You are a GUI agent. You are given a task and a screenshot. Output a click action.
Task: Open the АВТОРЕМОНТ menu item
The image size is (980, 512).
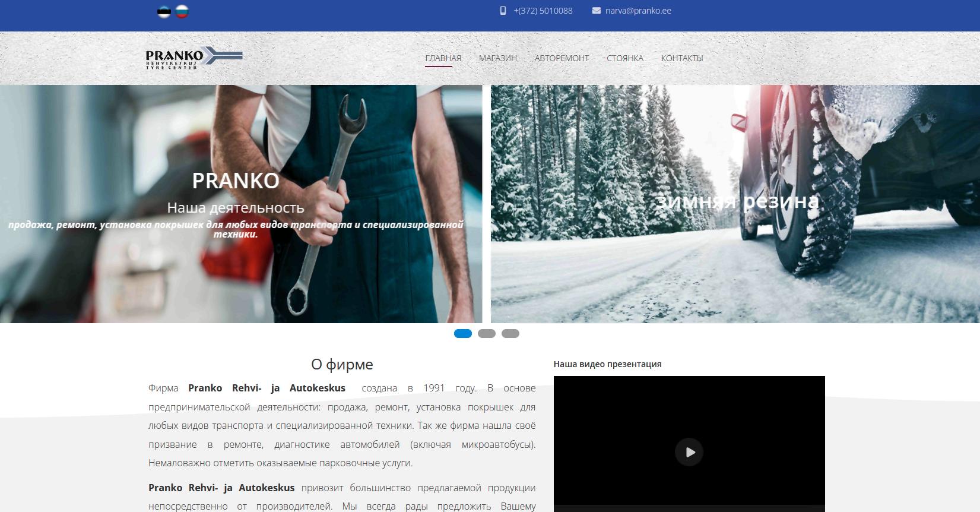point(562,58)
